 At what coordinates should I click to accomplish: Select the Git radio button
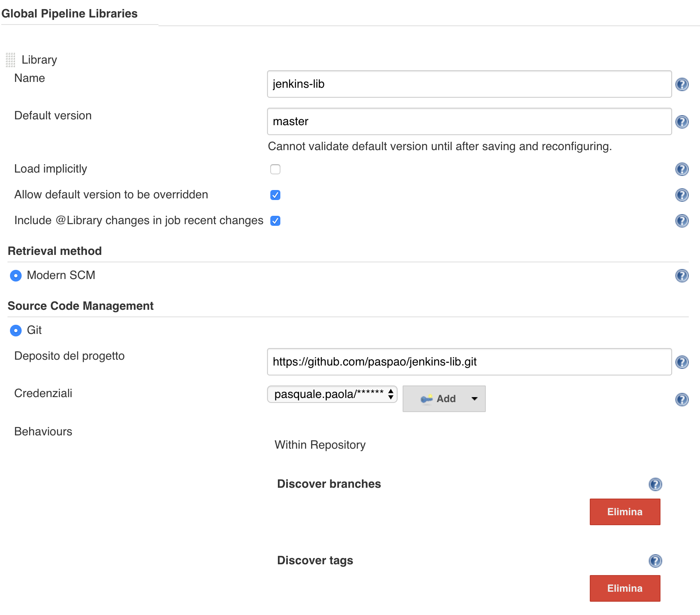point(16,331)
